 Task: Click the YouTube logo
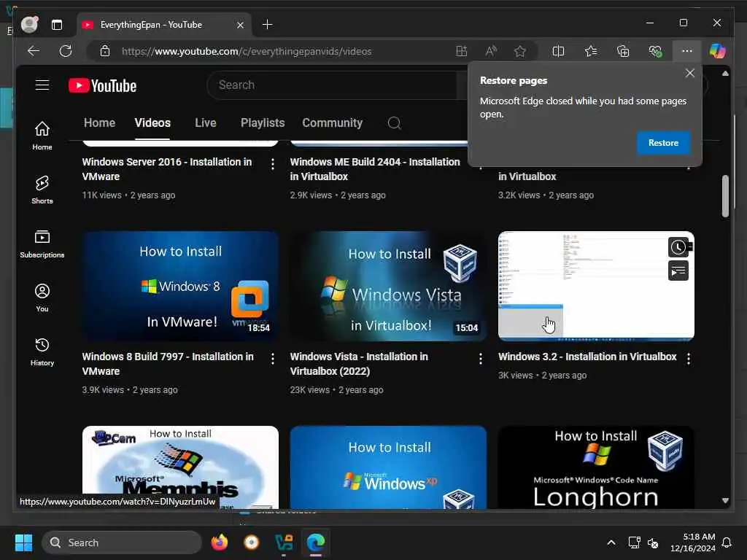102,86
